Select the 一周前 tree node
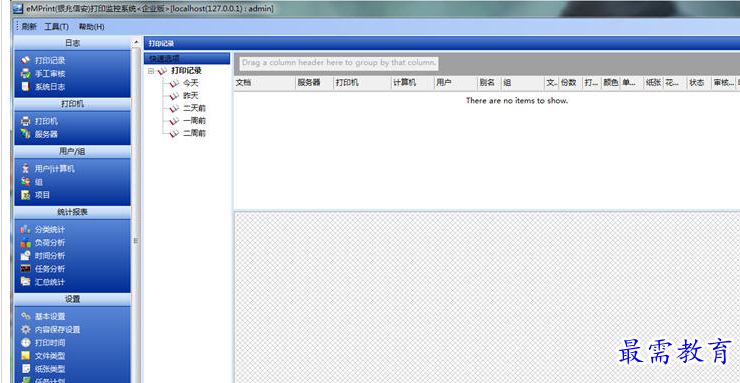 point(194,121)
